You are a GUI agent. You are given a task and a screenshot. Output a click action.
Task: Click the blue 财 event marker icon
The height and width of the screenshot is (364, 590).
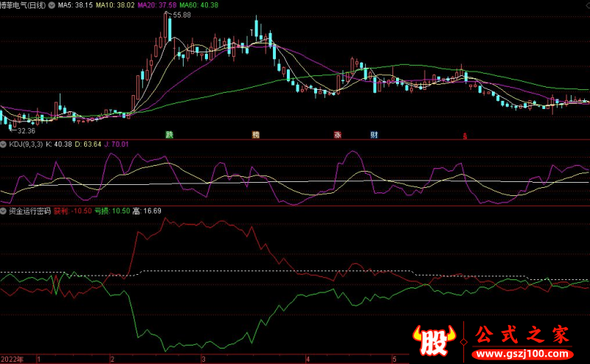coord(374,135)
